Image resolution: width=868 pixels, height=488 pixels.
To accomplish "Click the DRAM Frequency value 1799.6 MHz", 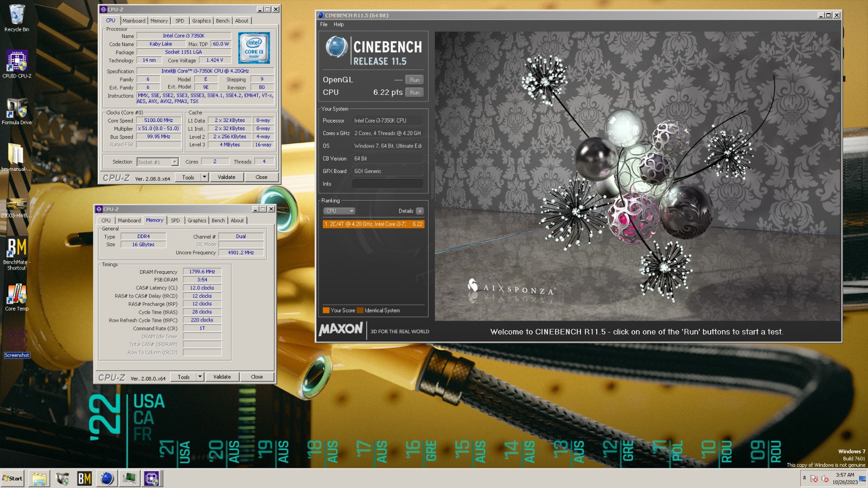I will point(202,272).
